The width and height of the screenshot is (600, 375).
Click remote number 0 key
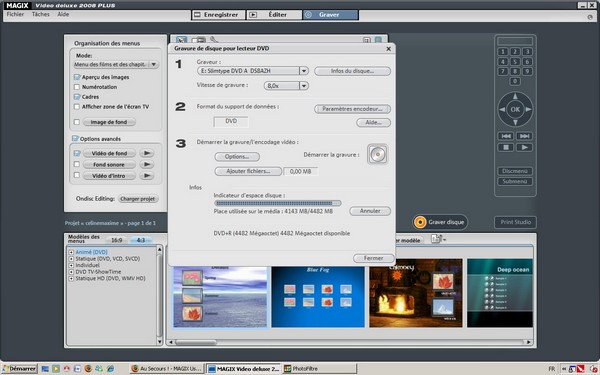tap(515, 81)
